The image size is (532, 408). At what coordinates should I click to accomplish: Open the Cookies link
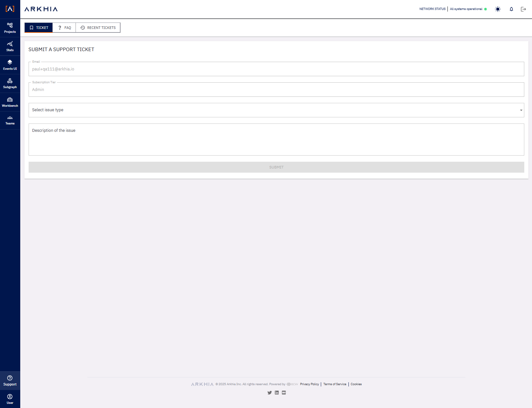click(x=356, y=384)
